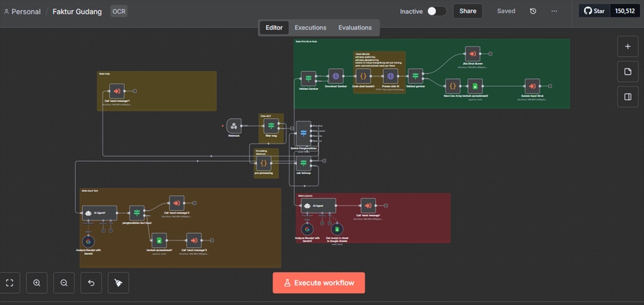Switch to the Executions tab
The image size is (644, 305).
310,28
